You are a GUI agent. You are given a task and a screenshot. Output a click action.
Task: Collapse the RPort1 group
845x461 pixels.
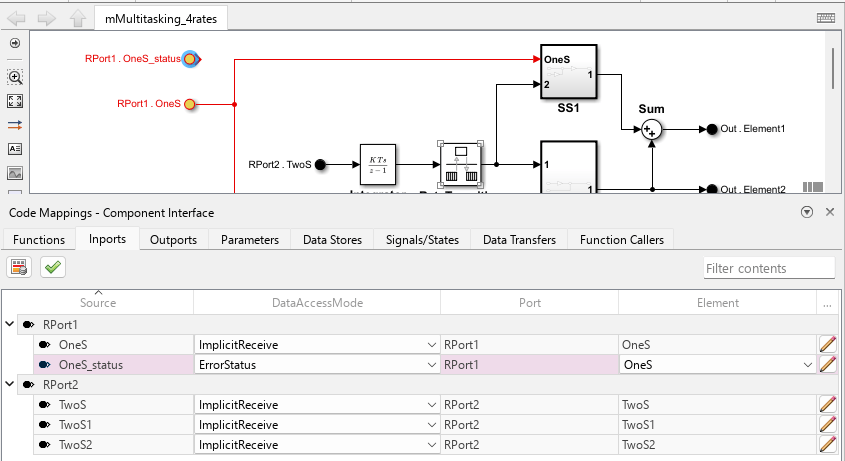tap(10, 324)
